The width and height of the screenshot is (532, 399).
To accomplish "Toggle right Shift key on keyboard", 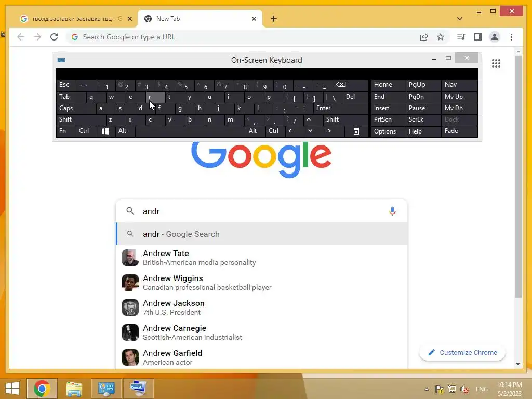I will point(345,120).
